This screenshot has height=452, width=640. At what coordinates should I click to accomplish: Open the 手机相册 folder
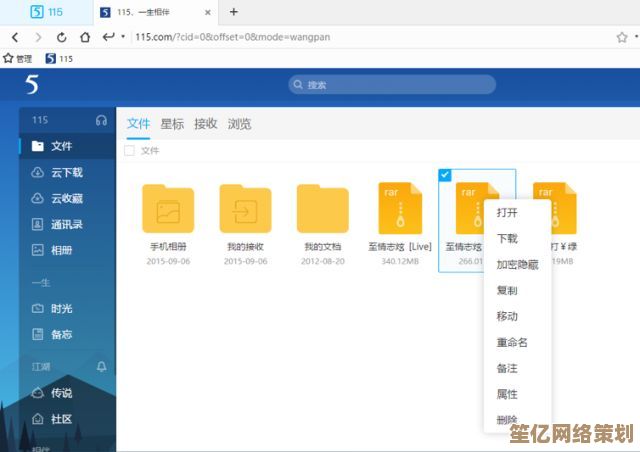click(168, 208)
